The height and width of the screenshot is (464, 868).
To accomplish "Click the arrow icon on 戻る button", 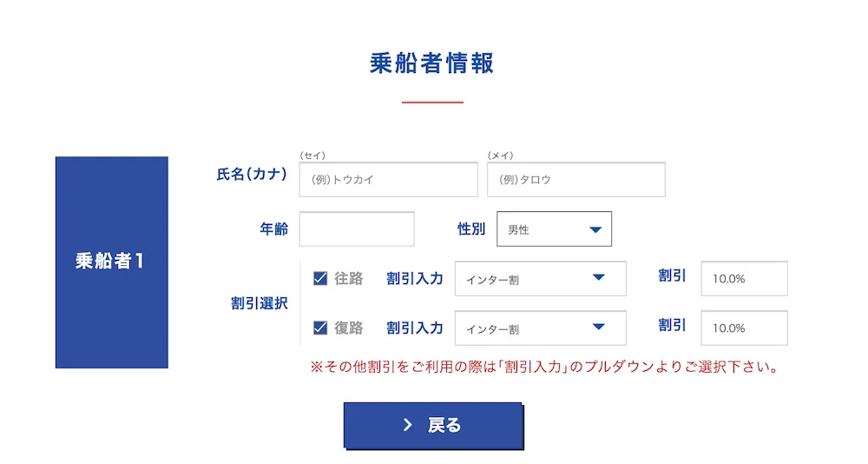I will click(x=407, y=426).
